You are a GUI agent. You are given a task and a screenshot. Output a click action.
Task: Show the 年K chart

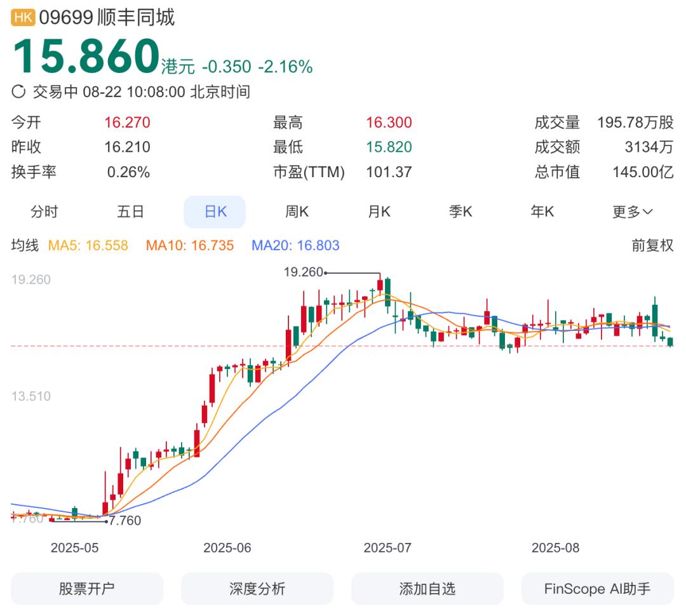point(542,211)
